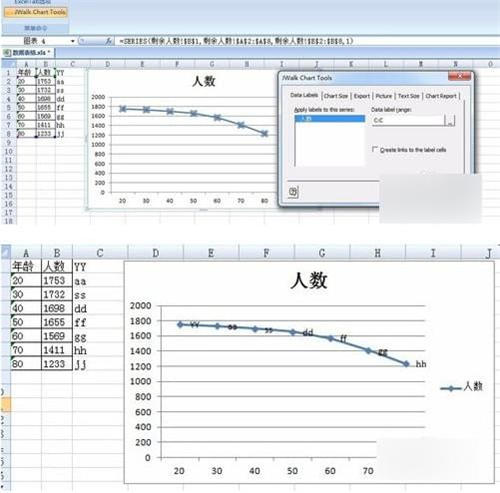Open the JWalk Chart Tools ribbon menu

click(x=36, y=12)
